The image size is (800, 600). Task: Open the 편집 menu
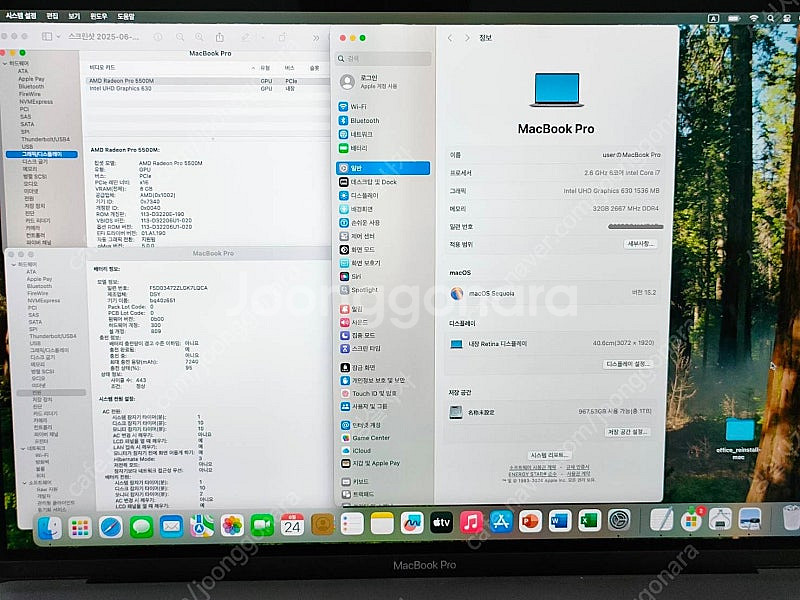click(x=53, y=16)
